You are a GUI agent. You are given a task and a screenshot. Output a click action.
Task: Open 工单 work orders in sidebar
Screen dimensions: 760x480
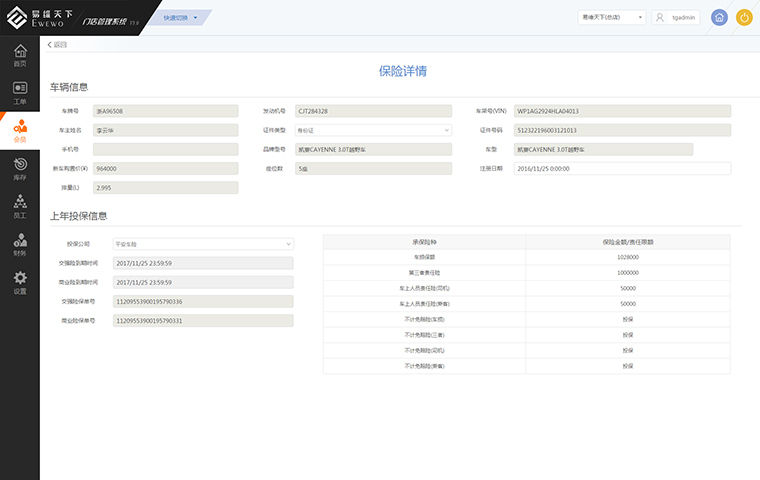19,93
